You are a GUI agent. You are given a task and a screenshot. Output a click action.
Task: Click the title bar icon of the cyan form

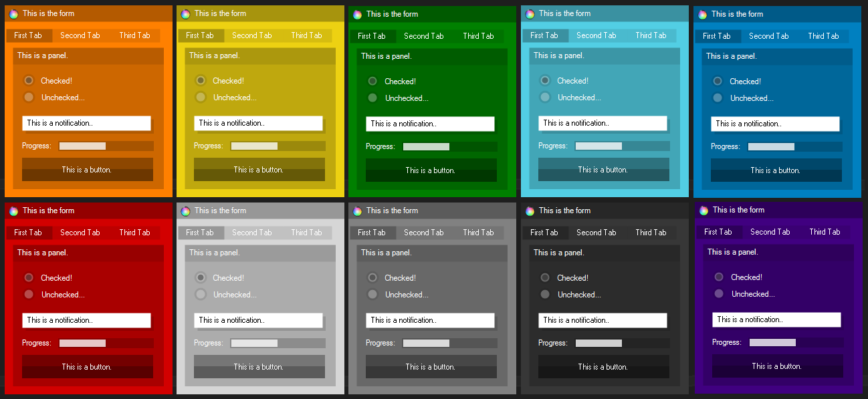[x=530, y=13]
